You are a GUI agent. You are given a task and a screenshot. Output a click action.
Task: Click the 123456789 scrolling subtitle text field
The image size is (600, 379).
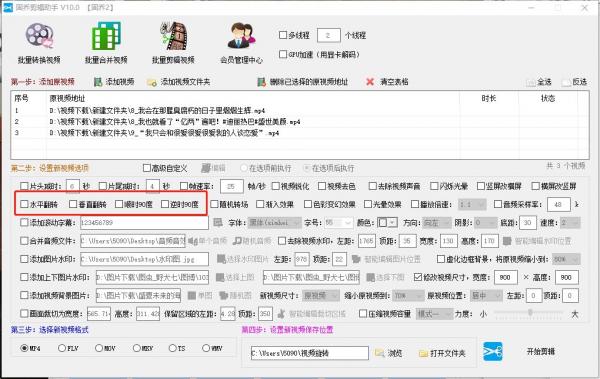(x=144, y=222)
